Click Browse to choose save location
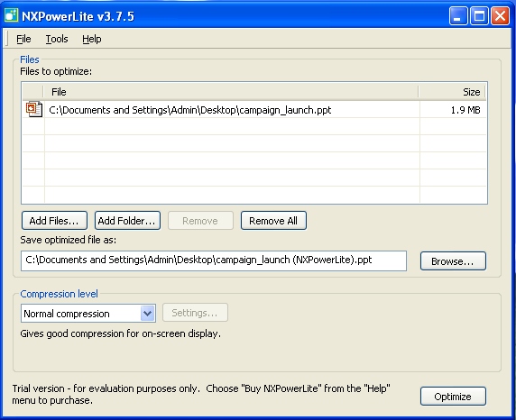The width and height of the screenshot is (516, 420). (x=453, y=261)
